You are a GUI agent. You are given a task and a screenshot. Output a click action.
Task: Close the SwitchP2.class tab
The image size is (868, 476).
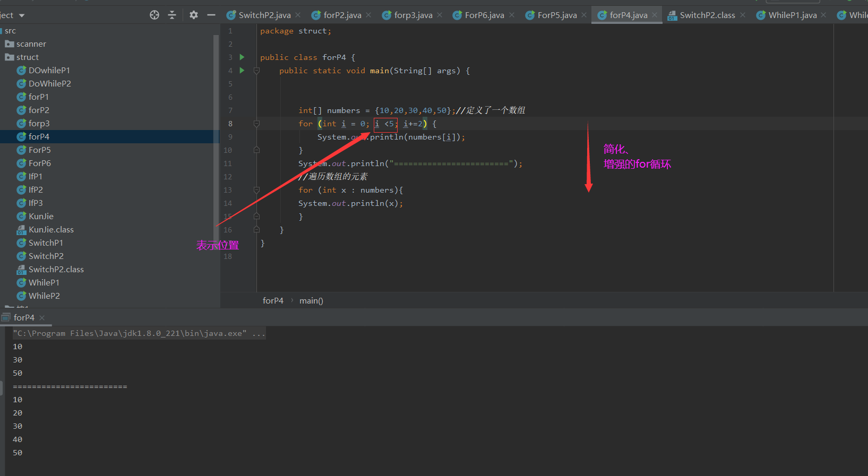(743, 15)
